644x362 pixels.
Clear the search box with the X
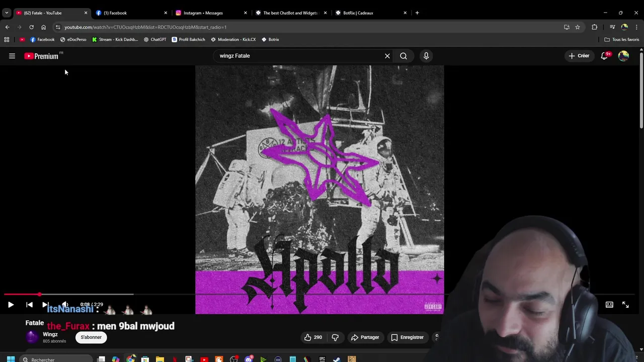pyautogui.click(x=387, y=56)
